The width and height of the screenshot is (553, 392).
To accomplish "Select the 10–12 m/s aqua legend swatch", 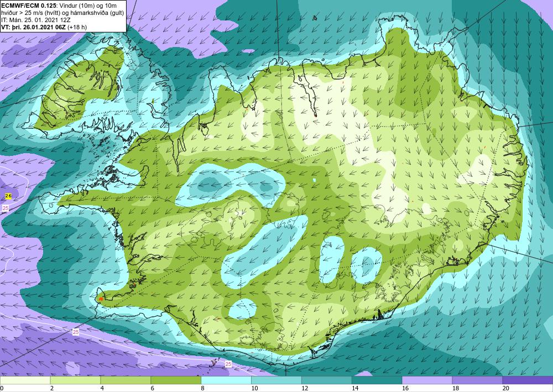I will (x=276, y=380).
